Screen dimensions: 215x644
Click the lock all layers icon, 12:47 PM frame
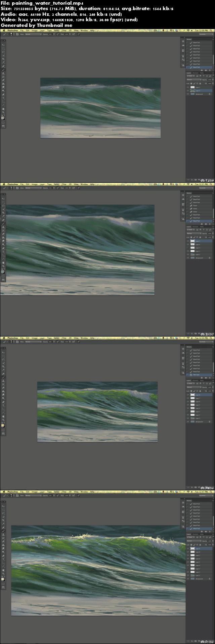[x=200, y=545]
